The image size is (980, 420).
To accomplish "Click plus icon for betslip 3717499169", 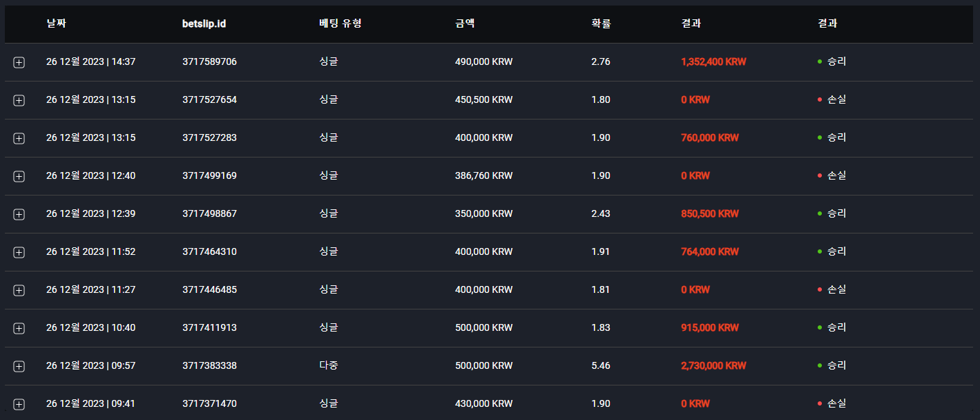I will 19,176.
